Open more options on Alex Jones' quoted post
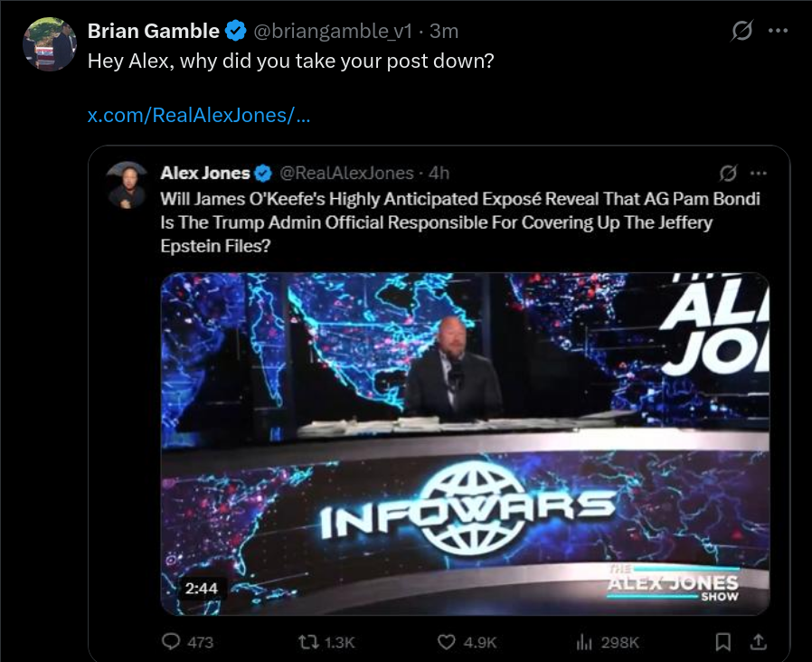The height and width of the screenshot is (662, 812). [x=758, y=173]
